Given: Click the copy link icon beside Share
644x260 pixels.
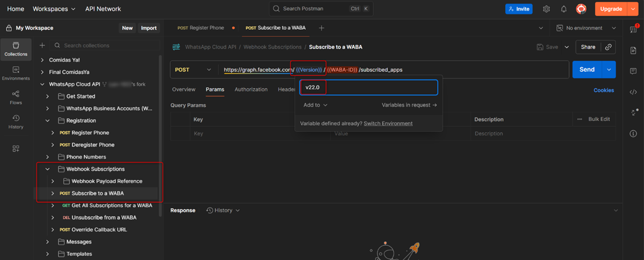Looking at the screenshot, I should pos(609,47).
